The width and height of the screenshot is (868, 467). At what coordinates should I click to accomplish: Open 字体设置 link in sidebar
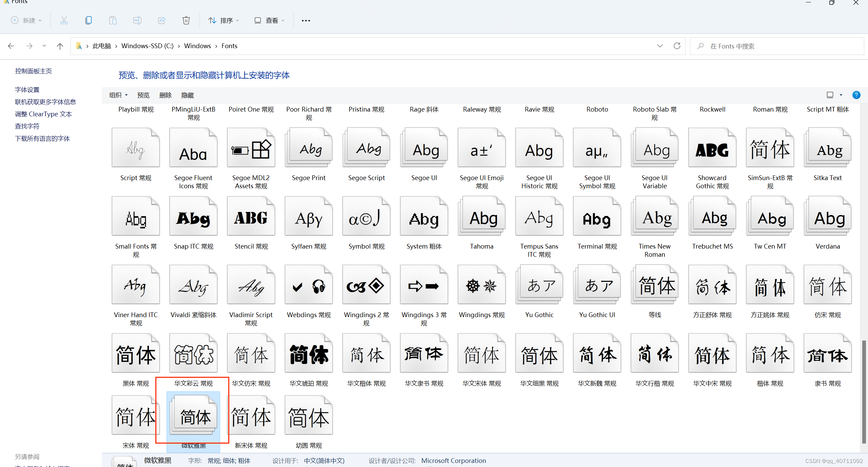(27, 90)
